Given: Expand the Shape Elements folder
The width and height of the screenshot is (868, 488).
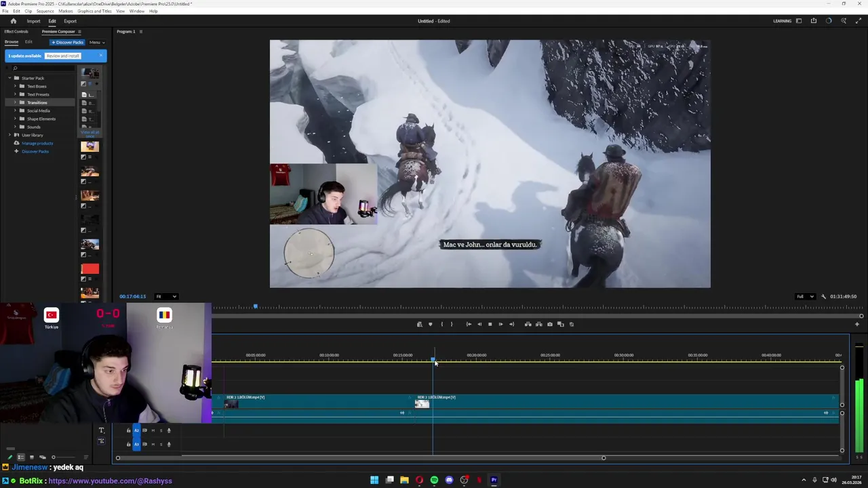Looking at the screenshot, I should pos(16,119).
